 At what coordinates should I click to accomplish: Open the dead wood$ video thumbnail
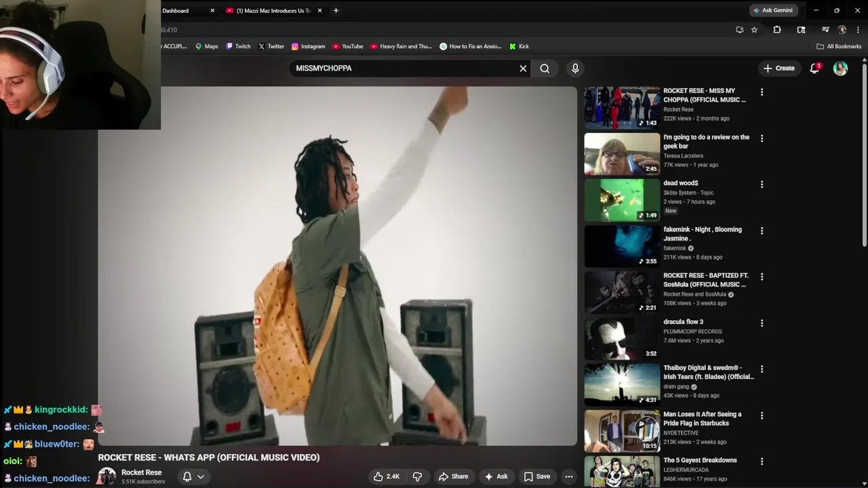coord(622,200)
